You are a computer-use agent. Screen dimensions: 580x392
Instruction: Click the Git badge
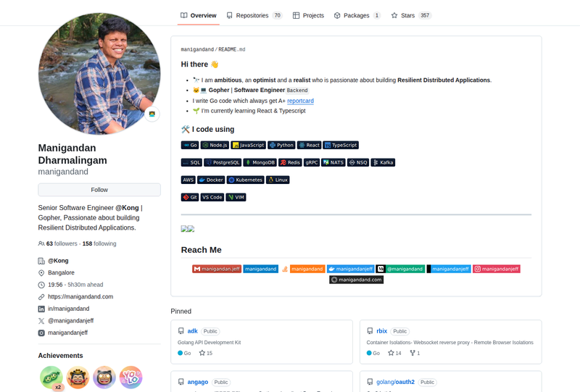pos(190,197)
